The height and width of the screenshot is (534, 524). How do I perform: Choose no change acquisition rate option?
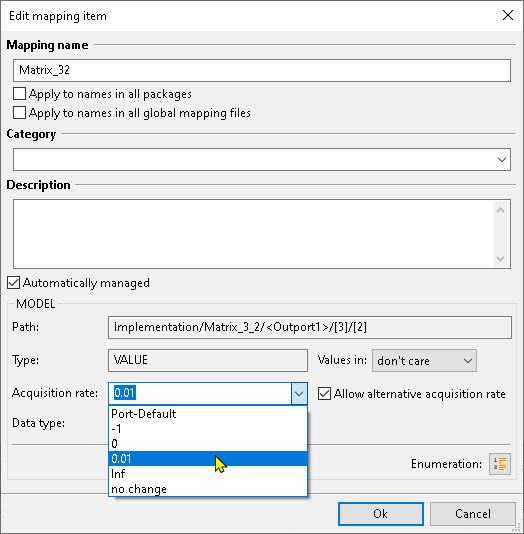click(208, 489)
